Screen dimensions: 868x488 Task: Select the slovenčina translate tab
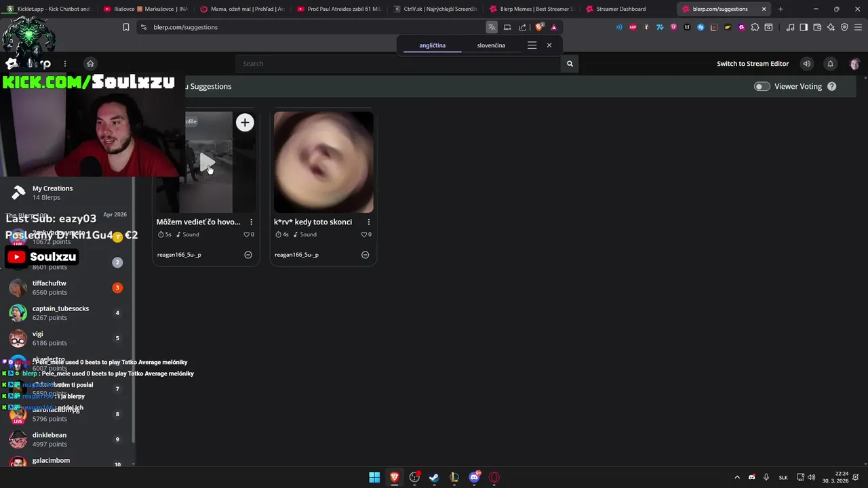tap(491, 45)
